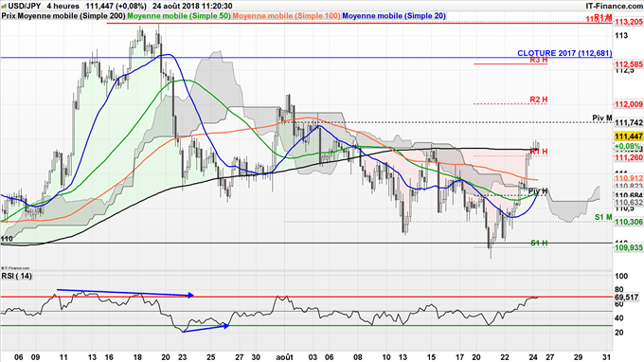Click the S1 H support label
644x362 pixels.
[539, 243]
